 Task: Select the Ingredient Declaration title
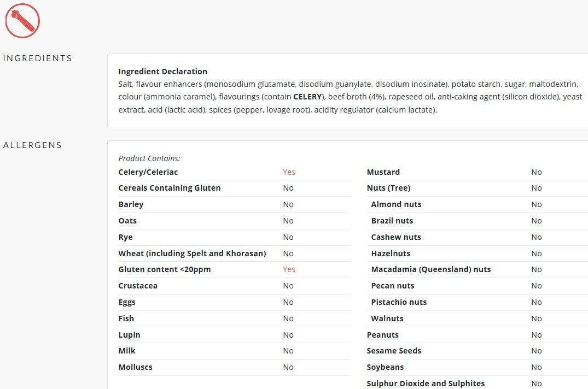coord(162,72)
